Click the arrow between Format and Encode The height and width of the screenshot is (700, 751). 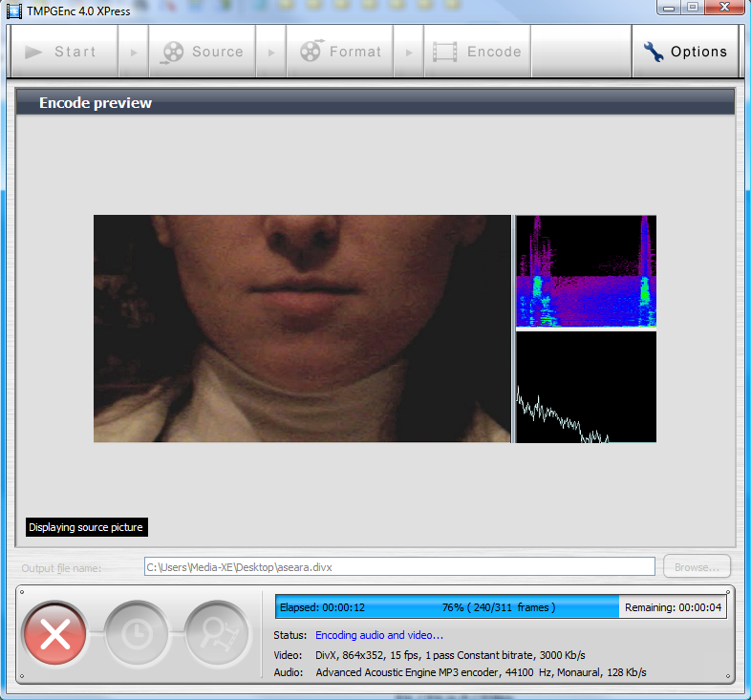coord(409,52)
